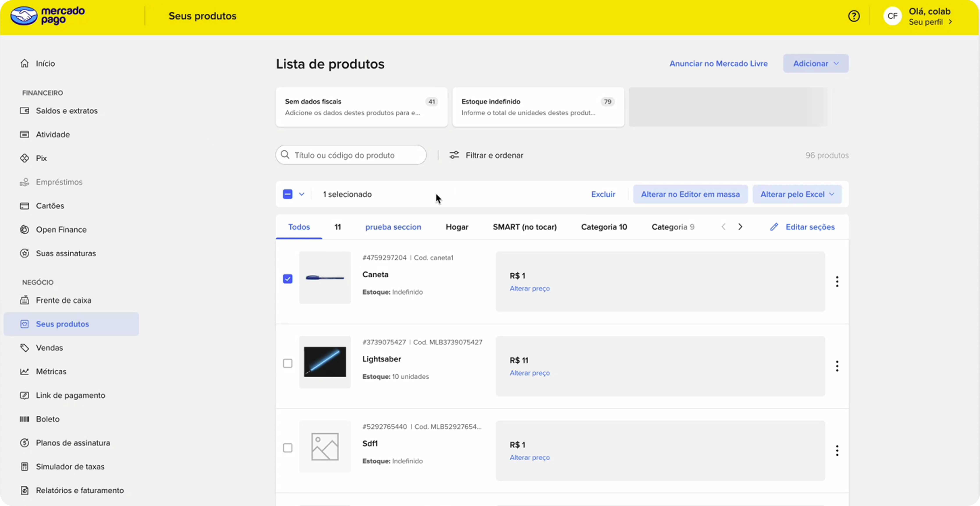This screenshot has width=980, height=506.
Task: Click the CF profile avatar
Action: click(892, 16)
